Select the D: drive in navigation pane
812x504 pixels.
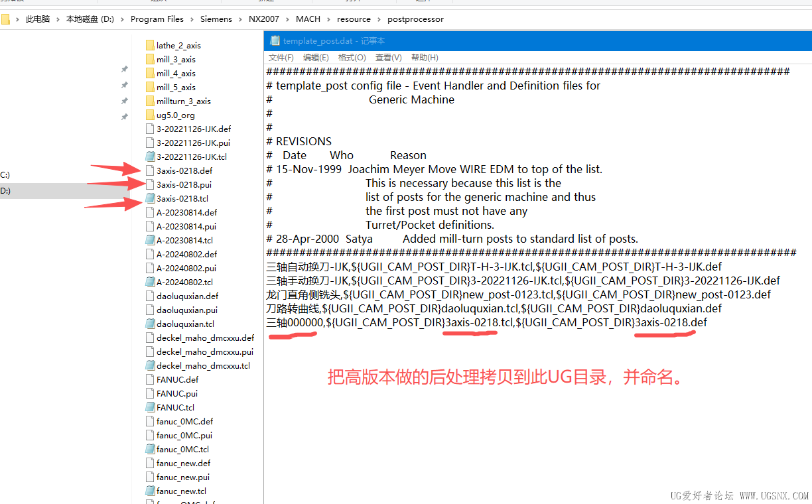point(5,191)
